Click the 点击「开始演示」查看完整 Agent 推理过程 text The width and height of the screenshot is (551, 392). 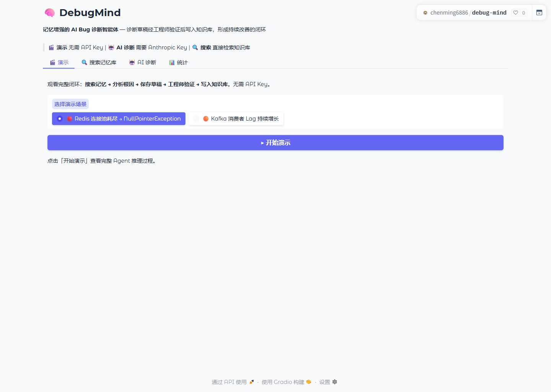coord(101,161)
